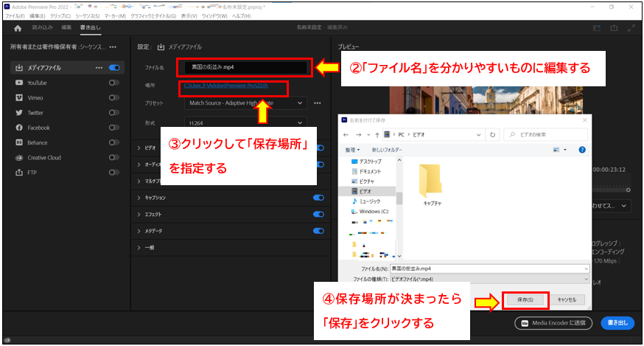Click the YouTube destination icon
The image size is (644, 346).
(x=19, y=83)
